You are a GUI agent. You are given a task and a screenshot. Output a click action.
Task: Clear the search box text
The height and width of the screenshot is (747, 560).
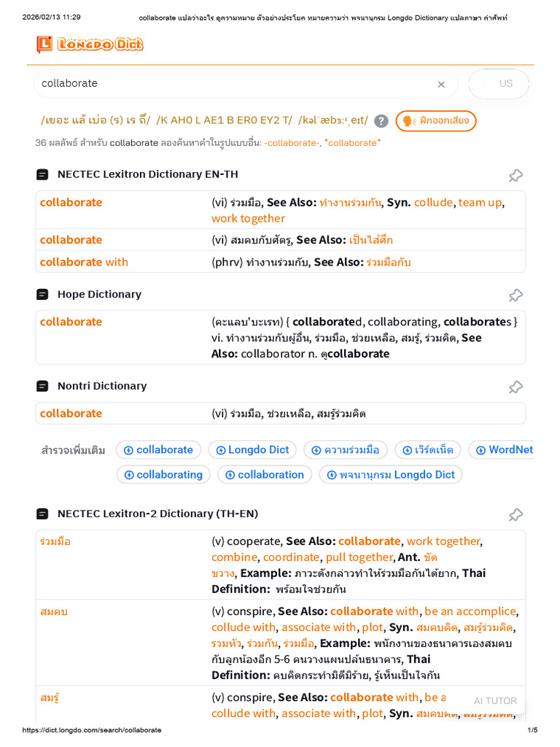441,85
